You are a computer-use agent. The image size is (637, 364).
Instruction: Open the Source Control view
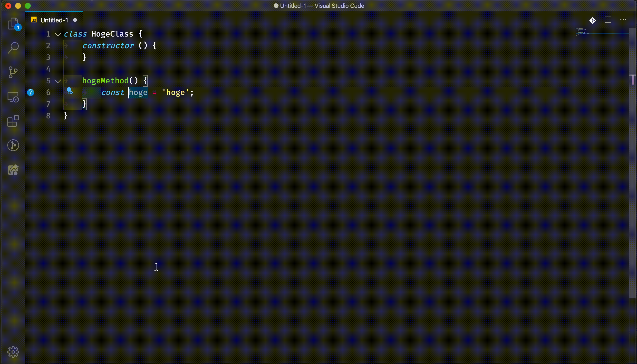tap(13, 72)
